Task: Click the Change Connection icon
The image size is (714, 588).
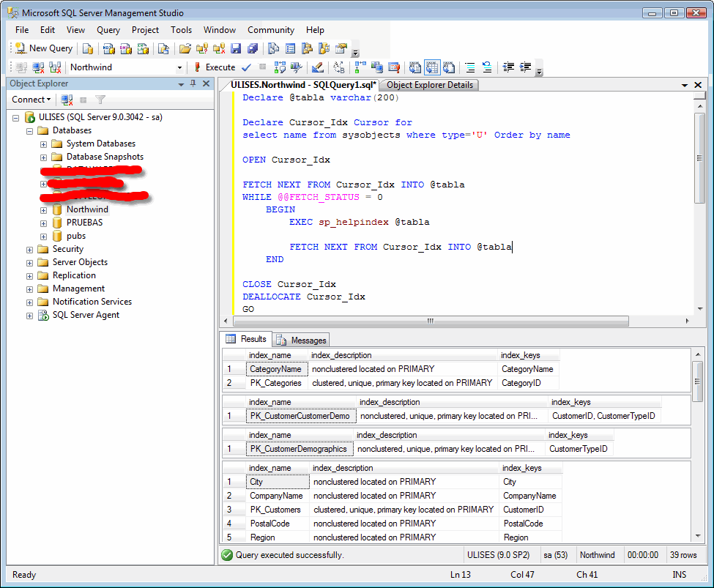Action: click(55, 67)
